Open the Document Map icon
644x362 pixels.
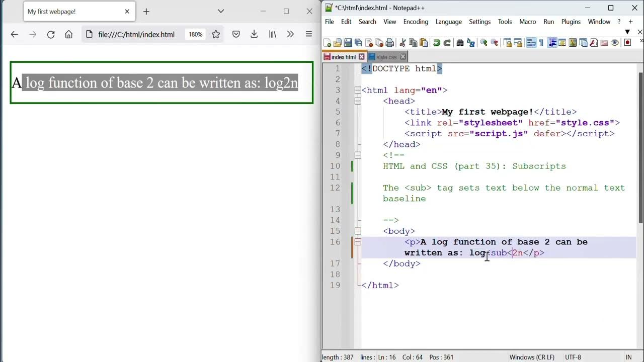pyautogui.click(x=573, y=43)
